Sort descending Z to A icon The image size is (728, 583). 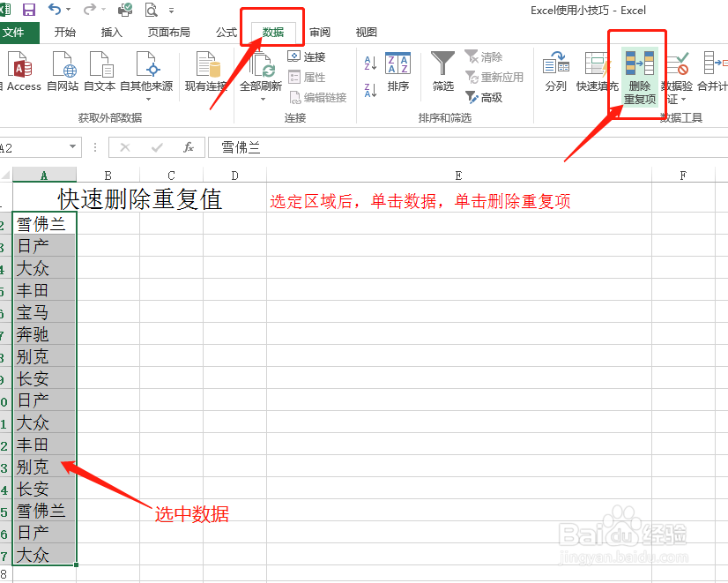pyautogui.click(x=370, y=90)
